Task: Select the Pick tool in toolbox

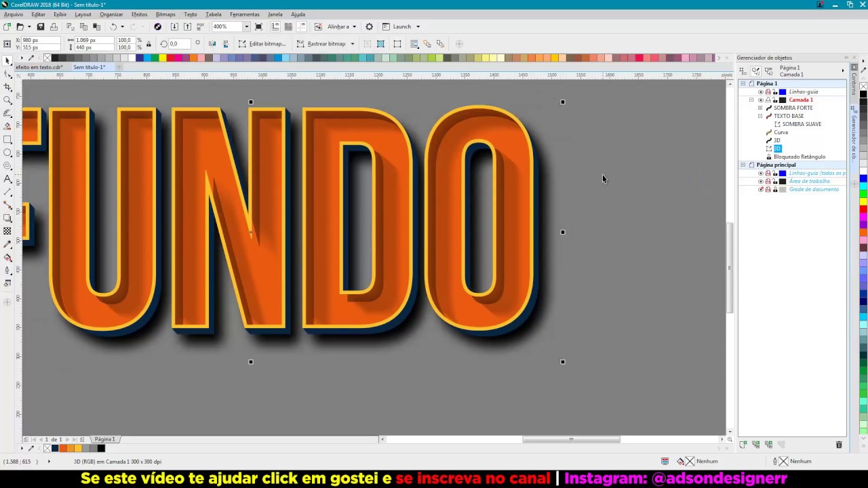Action: [x=7, y=61]
